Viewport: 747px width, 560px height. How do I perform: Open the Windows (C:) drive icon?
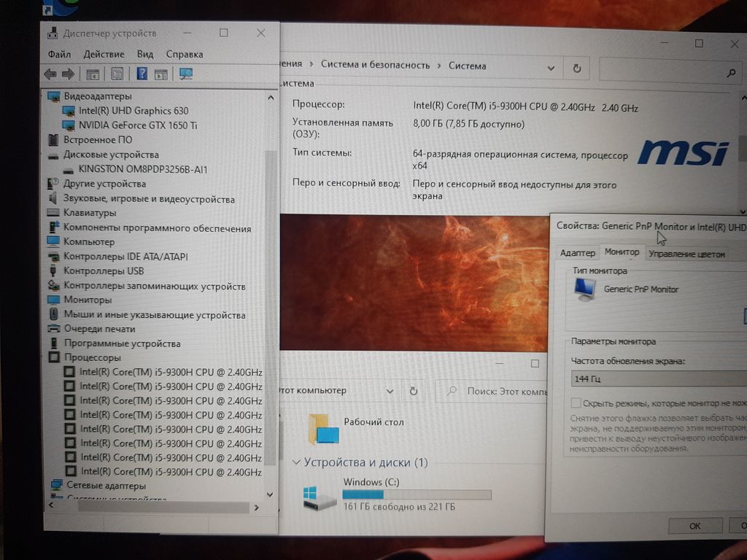pos(320,497)
